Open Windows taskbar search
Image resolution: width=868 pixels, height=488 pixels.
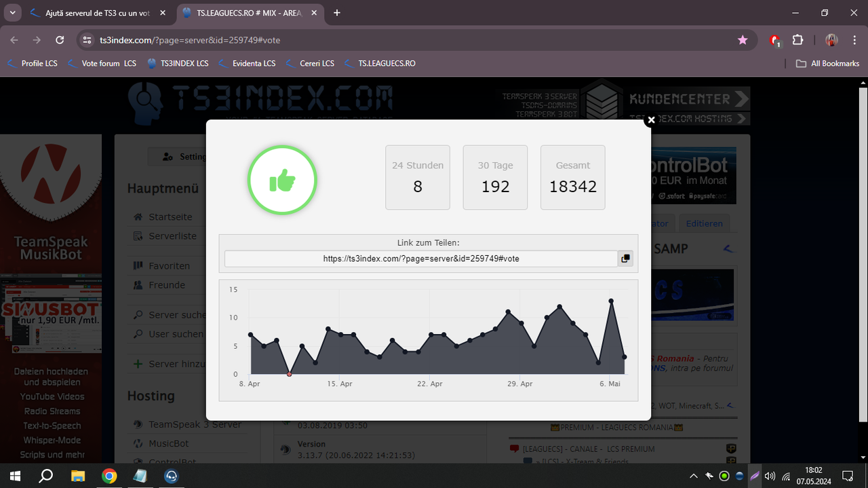pyautogui.click(x=46, y=476)
